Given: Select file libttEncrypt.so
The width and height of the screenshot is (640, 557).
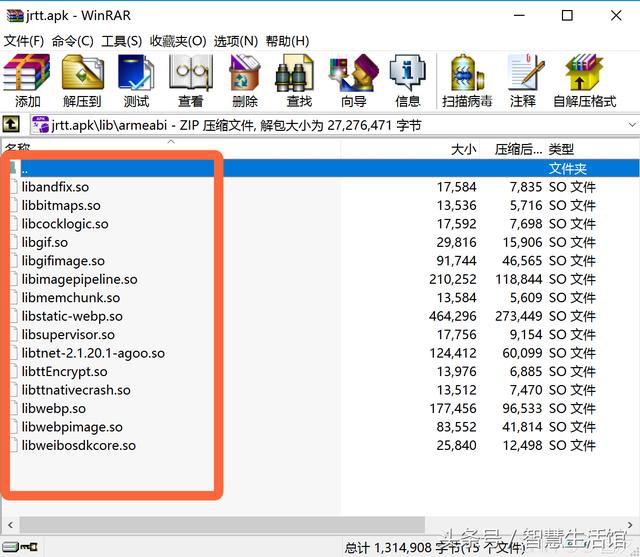Looking at the screenshot, I should [64, 371].
